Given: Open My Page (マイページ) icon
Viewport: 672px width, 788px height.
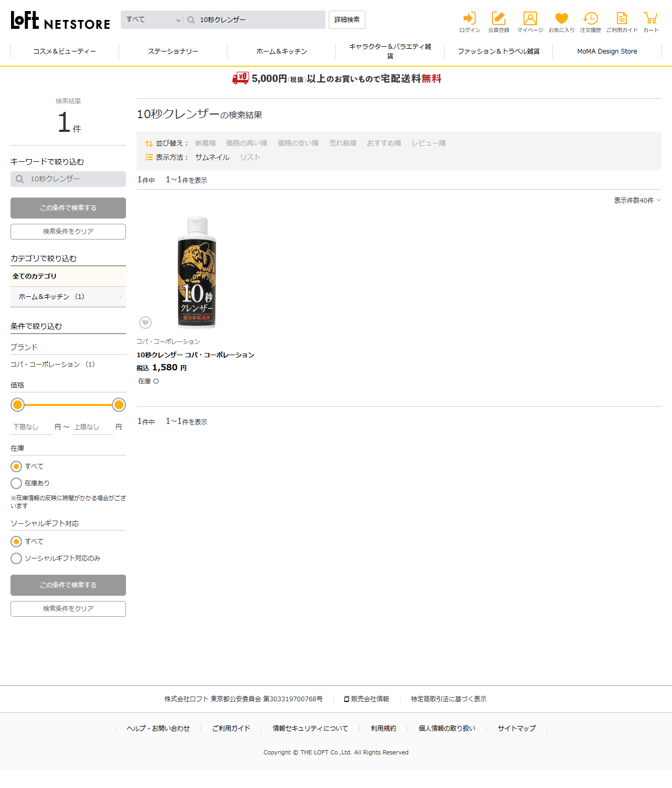Looking at the screenshot, I should (x=530, y=22).
